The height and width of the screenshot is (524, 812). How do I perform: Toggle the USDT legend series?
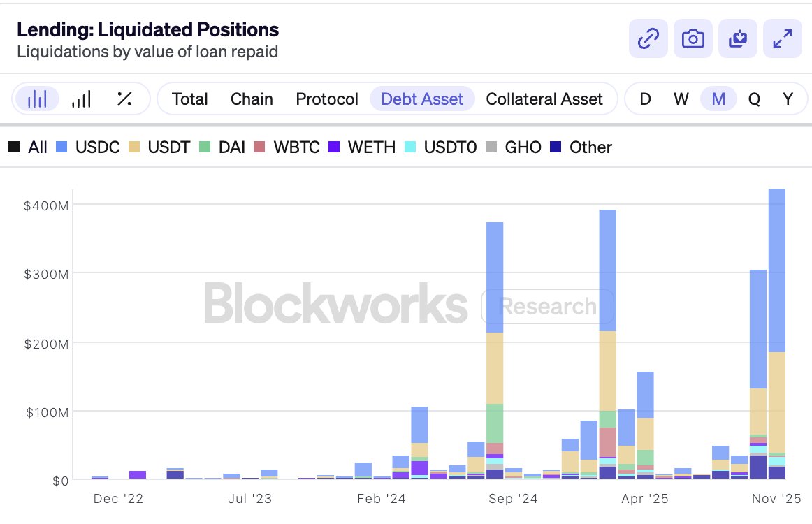click(158, 147)
